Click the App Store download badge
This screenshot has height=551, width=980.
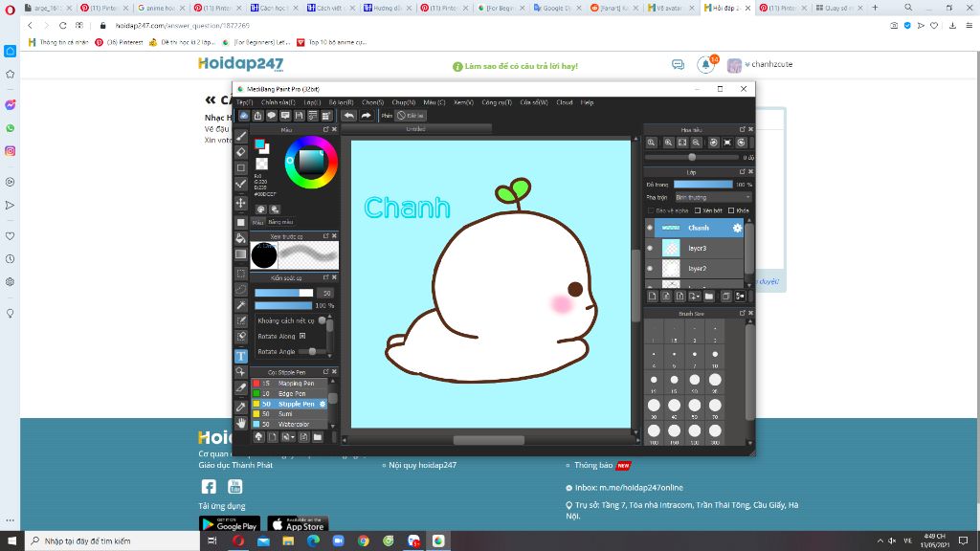[299, 524]
